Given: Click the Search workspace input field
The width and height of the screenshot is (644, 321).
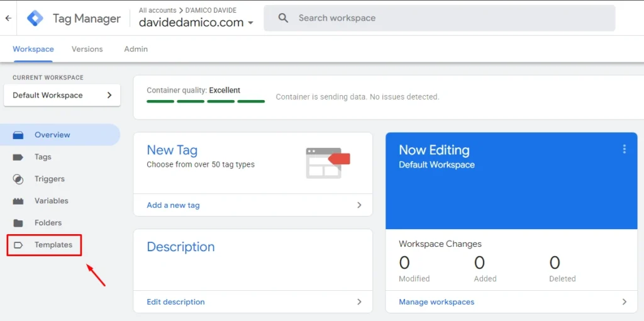Looking at the screenshot, I should click(440, 18).
